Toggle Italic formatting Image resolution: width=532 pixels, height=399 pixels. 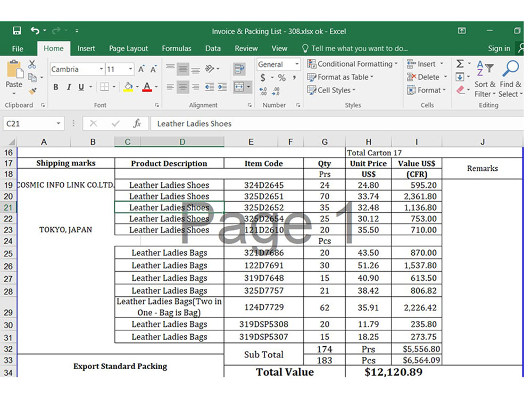click(x=69, y=87)
